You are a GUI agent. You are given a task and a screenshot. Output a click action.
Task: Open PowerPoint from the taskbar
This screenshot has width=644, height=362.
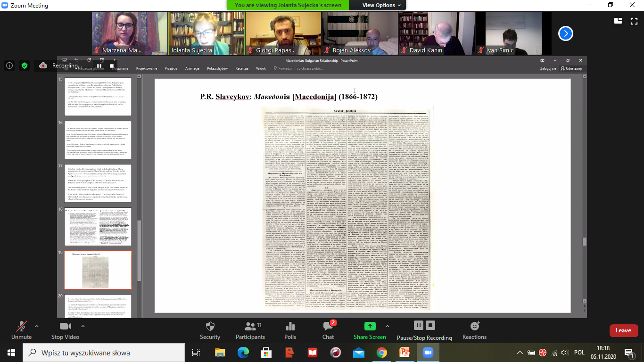point(405,352)
